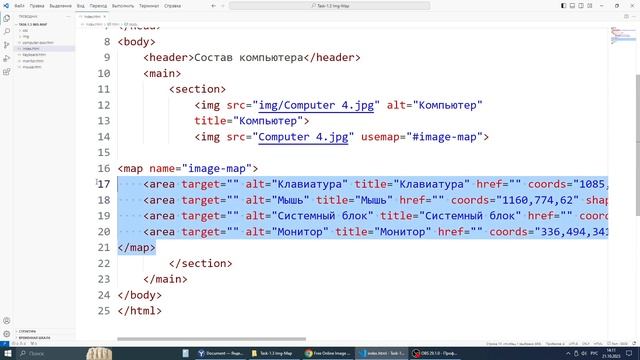Go back with the navigation arrow
640x360 pixels.
click(x=213, y=6)
